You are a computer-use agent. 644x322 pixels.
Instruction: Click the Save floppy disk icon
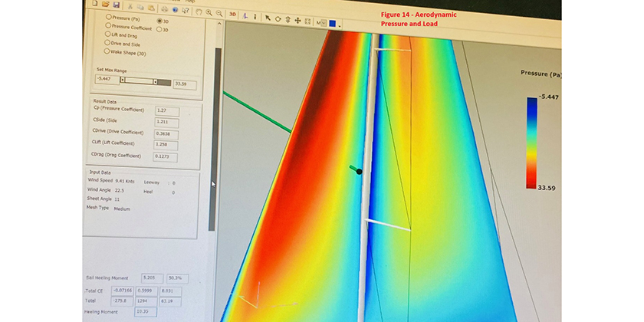[x=116, y=4]
